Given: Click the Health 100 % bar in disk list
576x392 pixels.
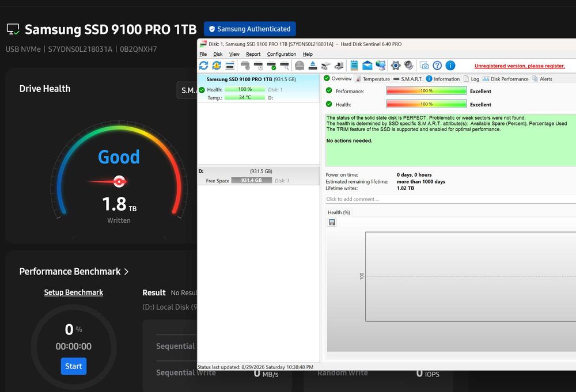Looking at the screenshot, I should pos(245,89).
